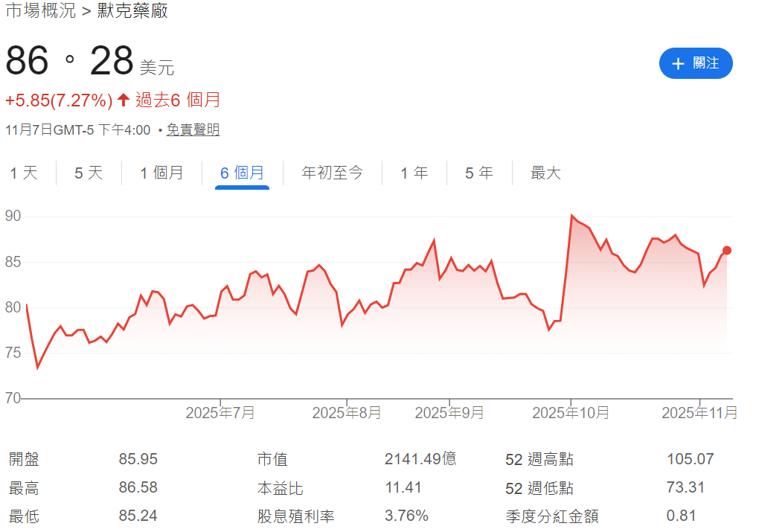Click the plus icon on the follow button
The height and width of the screenshot is (532, 759).
[x=677, y=63]
